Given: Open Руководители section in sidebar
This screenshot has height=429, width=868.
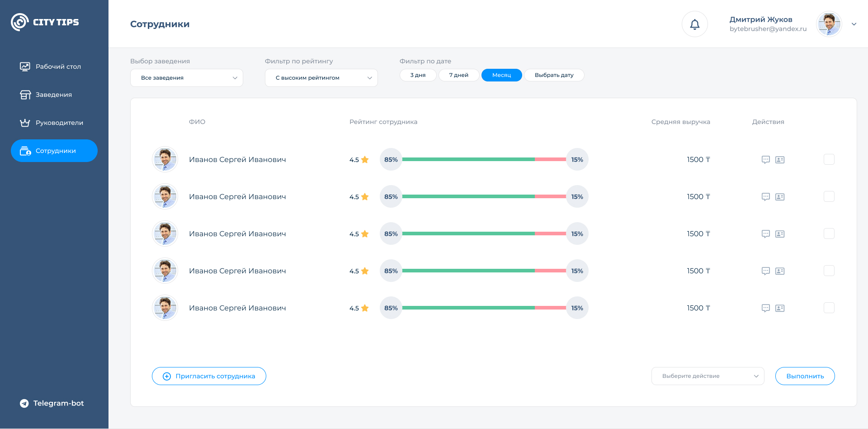Looking at the screenshot, I should 54,123.
